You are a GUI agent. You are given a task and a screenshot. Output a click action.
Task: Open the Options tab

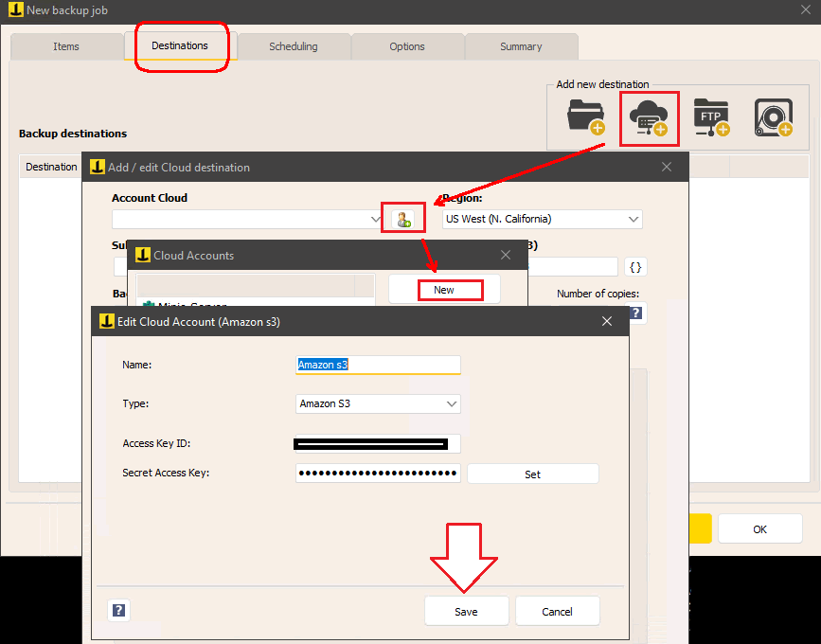tap(407, 46)
